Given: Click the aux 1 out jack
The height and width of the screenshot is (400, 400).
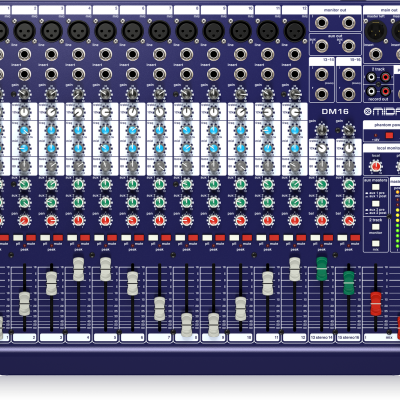Looking at the screenshot, I should (322, 46).
